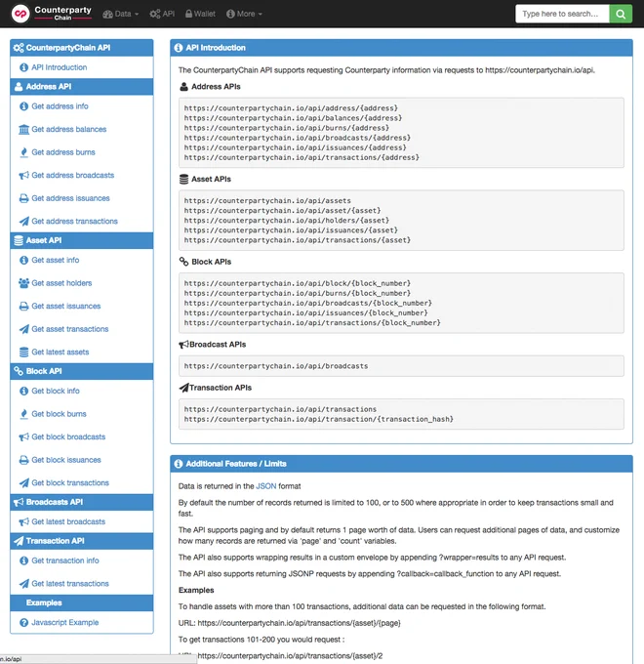The image size is (644, 664).
Task: Expand the More dropdown menu
Action: [244, 14]
